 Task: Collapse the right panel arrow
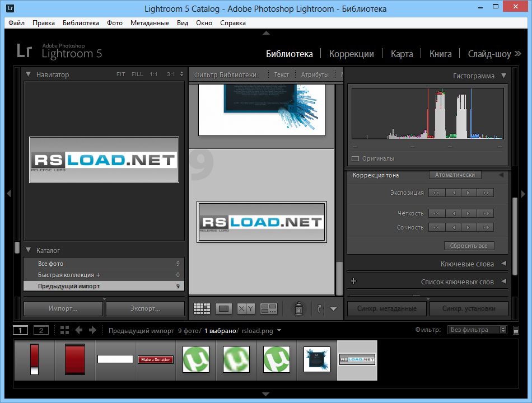tap(523, 194)
